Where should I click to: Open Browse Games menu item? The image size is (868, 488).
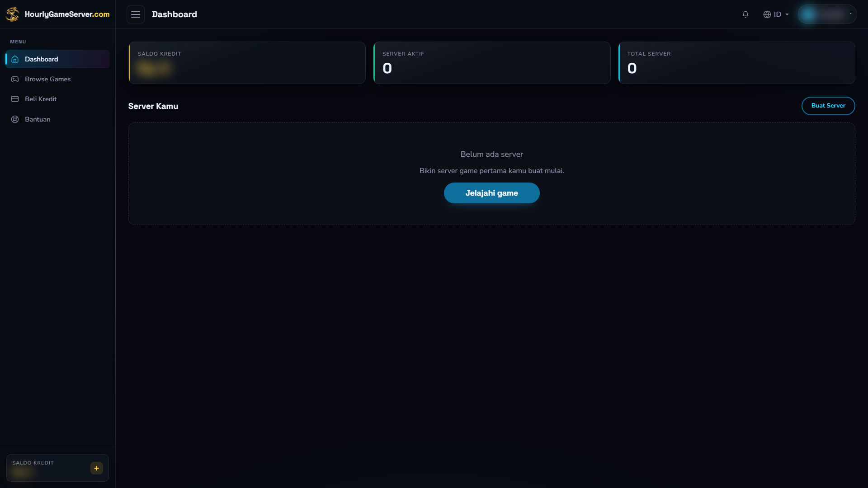click(57, 79)
